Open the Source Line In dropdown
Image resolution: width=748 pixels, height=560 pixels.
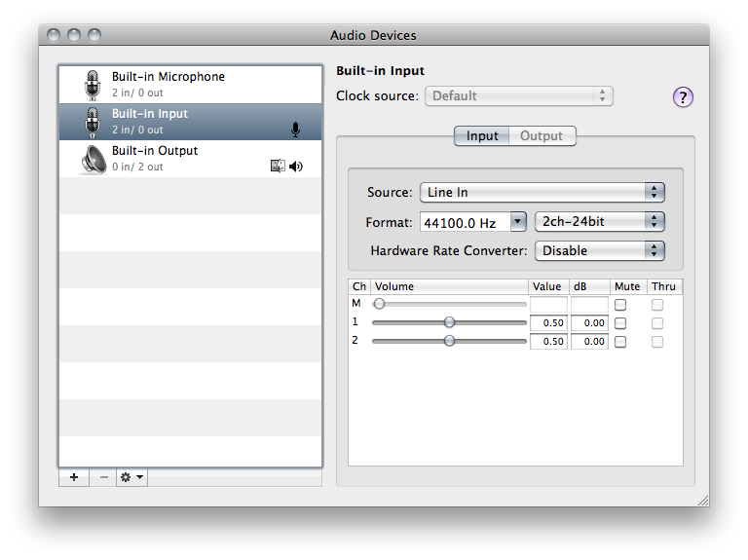542,192
